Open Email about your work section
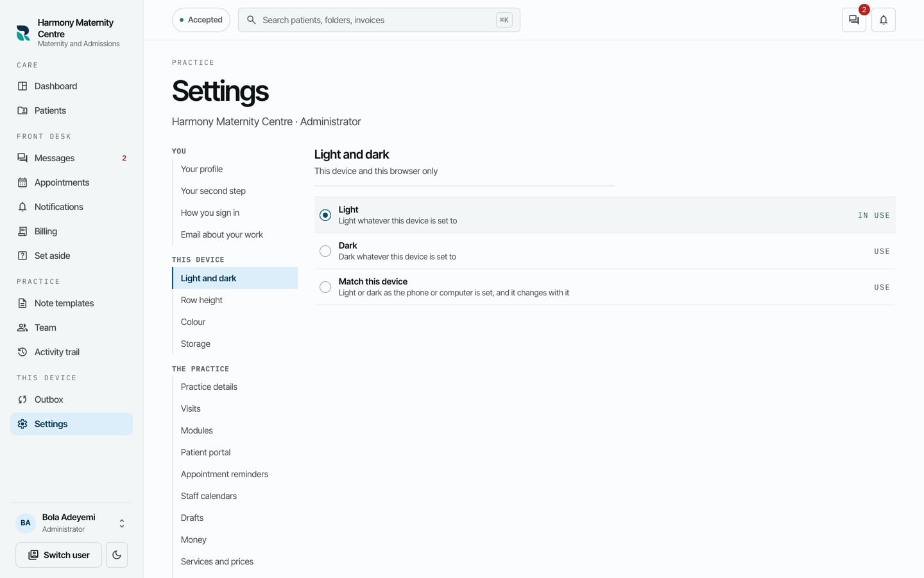Viewport: 924px width, 578px height. click(235, 234)
